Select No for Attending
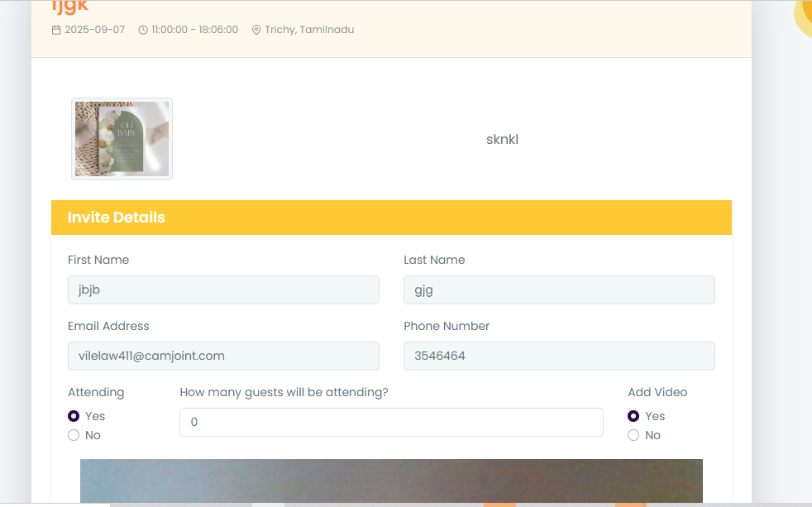This screenshot has height=507, width=812. (x=74, y=435)
